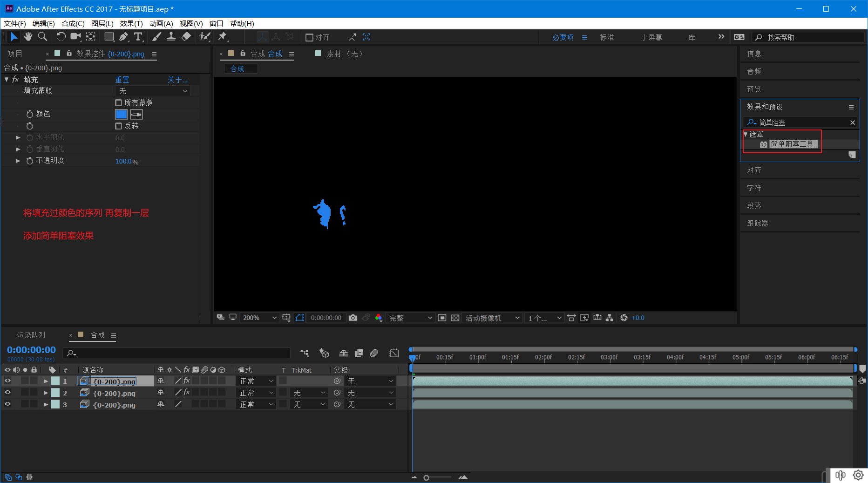Select the 简单阻塞工具 effect preset

[792, 144]
